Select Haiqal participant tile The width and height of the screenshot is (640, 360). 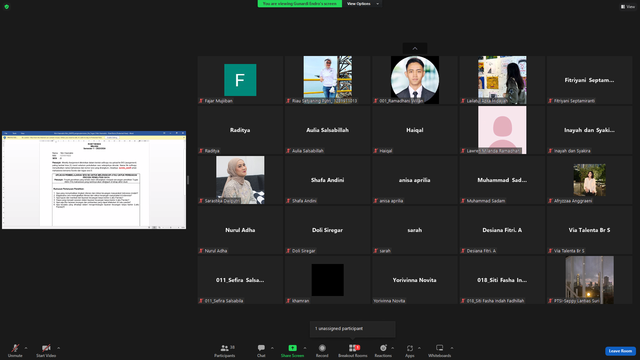(x=415, y=130)
